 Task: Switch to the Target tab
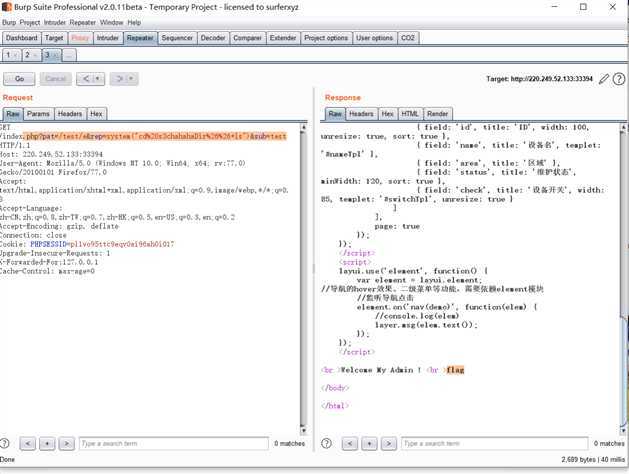[x=54, y=38]
